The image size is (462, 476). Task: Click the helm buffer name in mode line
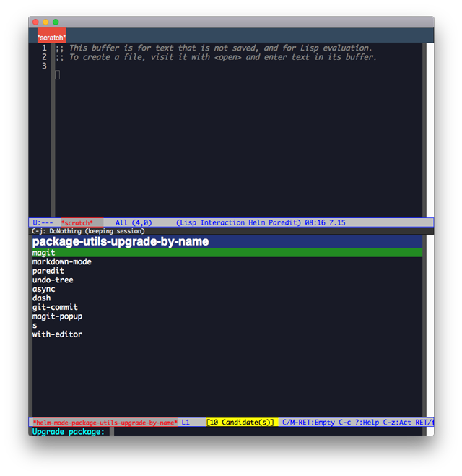click(105, 423)
